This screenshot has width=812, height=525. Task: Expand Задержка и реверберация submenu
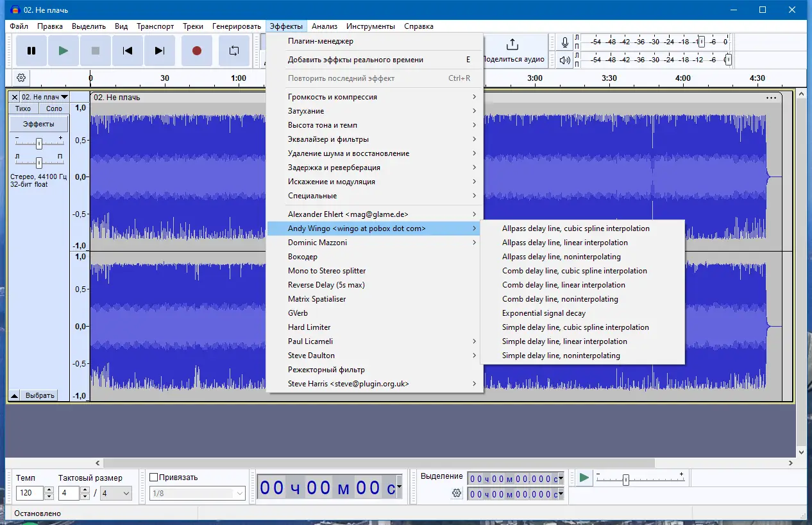(x=375, y=168)
